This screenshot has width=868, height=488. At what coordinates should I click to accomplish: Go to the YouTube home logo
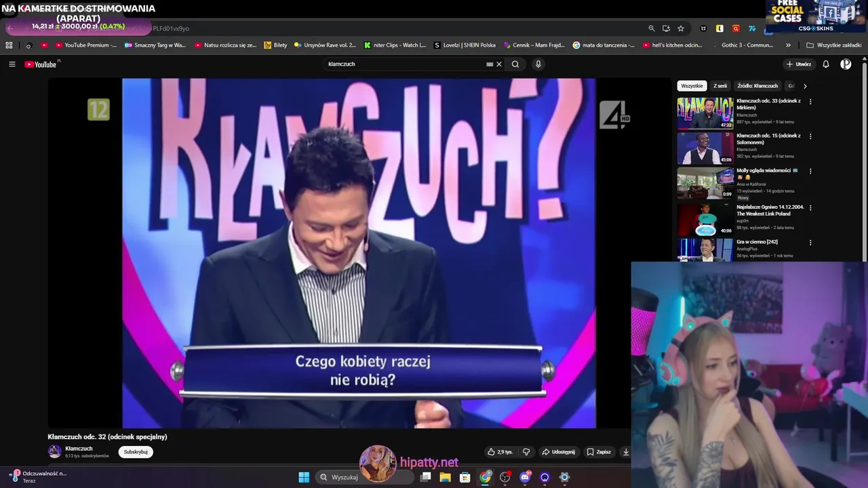(41, 64)
